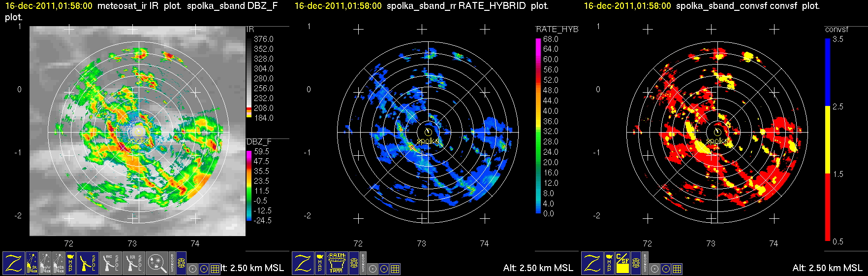Select the RHI SPOL radar icon
Image resolution: width=868 pixels, height=276 pixels.
pos(111,263)
